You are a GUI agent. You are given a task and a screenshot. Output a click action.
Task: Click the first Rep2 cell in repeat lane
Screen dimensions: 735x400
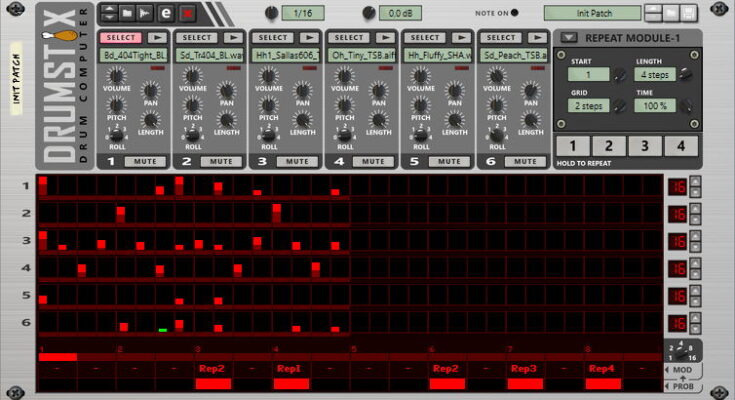click(212, 369)
